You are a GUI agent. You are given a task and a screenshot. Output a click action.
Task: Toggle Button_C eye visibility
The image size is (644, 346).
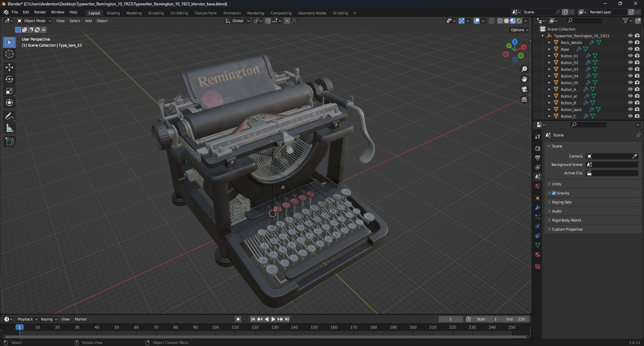point(630,116)
